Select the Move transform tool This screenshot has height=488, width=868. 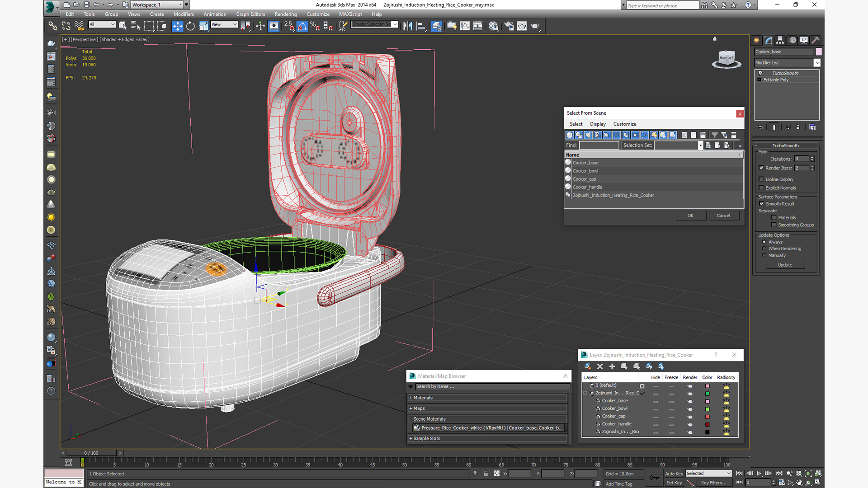[177, 26]
